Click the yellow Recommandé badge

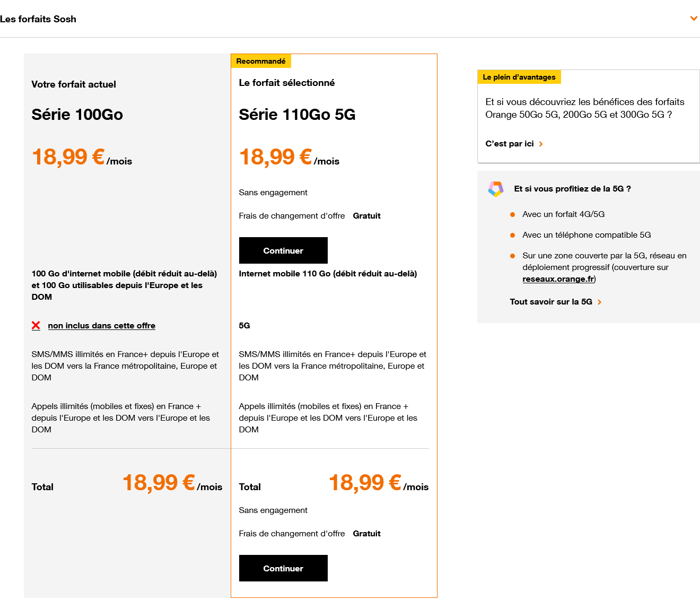click(261, 61)
